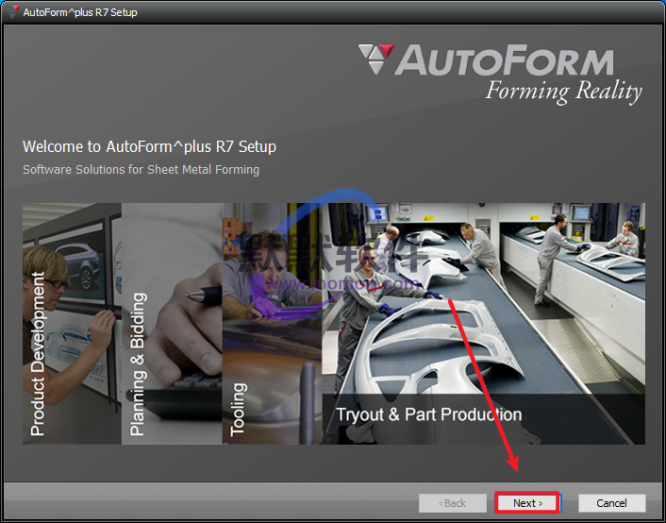
Task: Click the Software Solutions for Sheet Metal Forming subtitle
Action: tap(141, 170)
